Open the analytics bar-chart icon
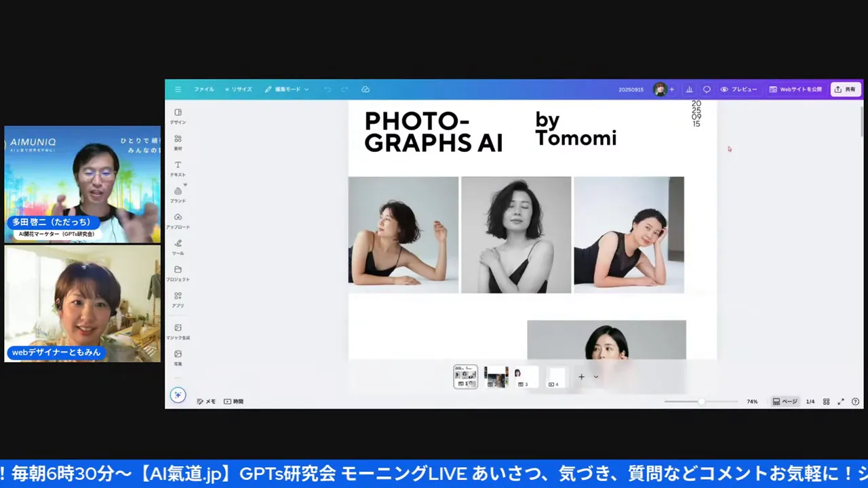868x488 pixels. pos(689,89)
